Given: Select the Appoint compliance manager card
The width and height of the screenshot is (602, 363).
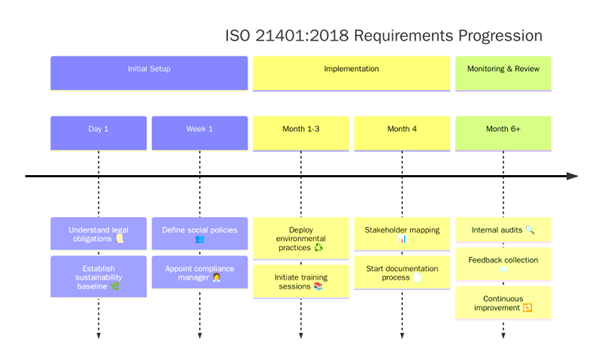Looking at the screenshot, I should point(200,272).
